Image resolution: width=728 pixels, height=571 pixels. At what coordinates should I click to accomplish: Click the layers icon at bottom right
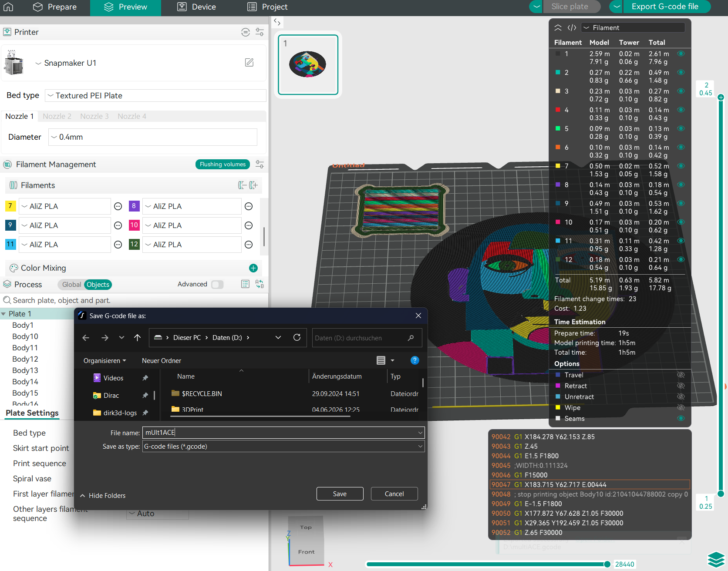[716, 560]
